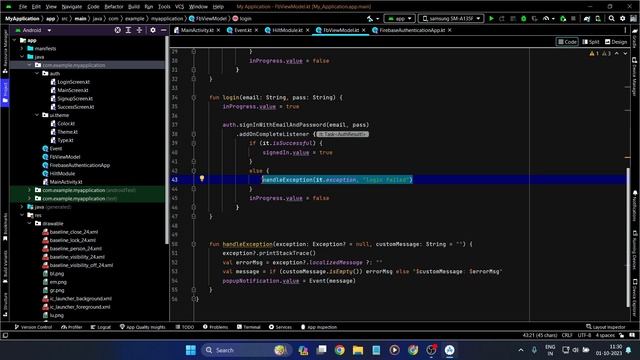This screenshot has width=640, height=360.
Task: Open the editor tabs more-options icon
Action: [625, 30]
